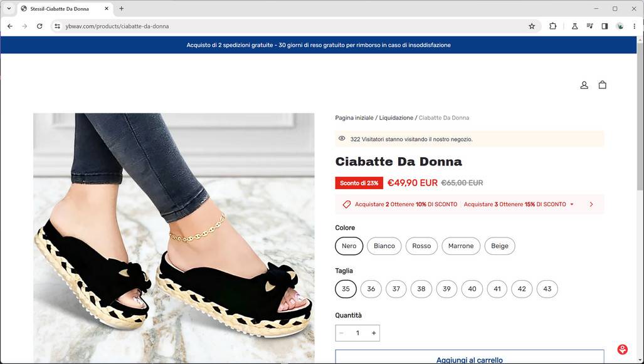Choose size 35
The width and height of the screenshot is (644, 364).
tap(346, 289)
